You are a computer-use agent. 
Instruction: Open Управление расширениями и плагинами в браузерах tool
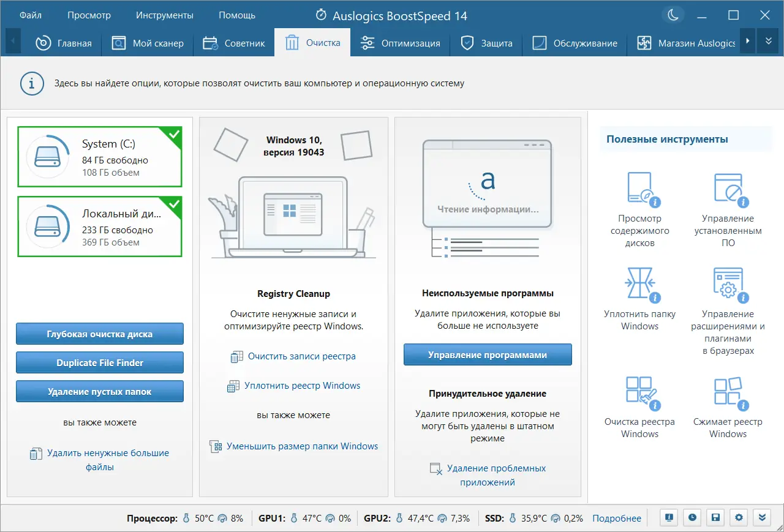click(728, 283)
